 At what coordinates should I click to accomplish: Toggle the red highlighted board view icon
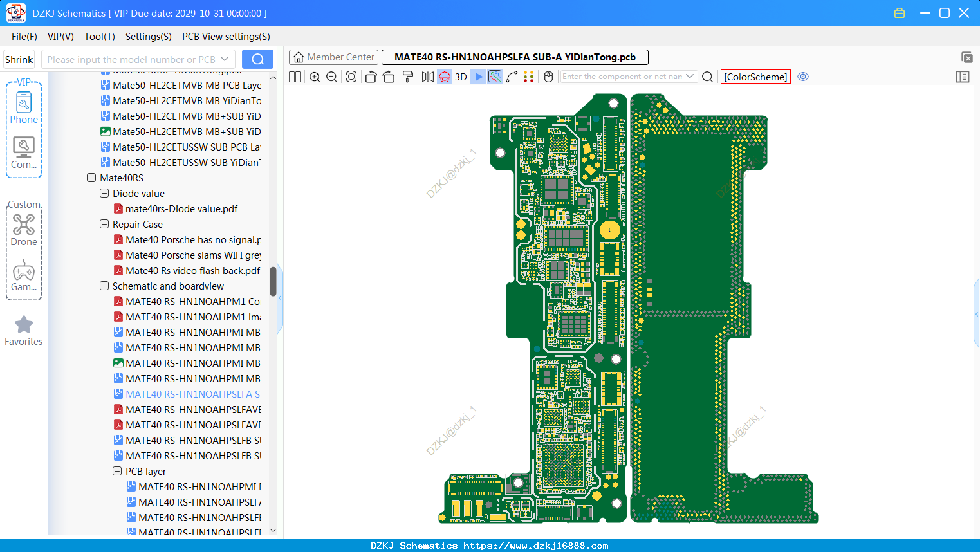[x=445, y=77]
